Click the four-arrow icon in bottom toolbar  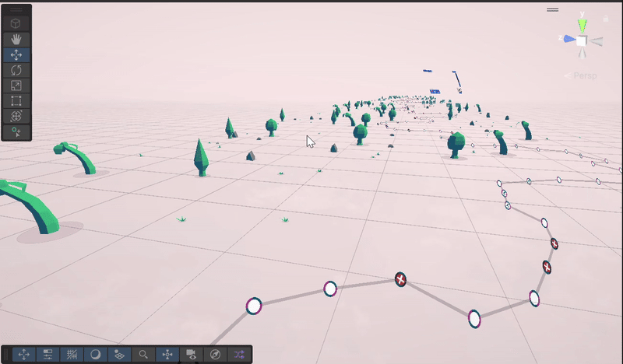24,355
